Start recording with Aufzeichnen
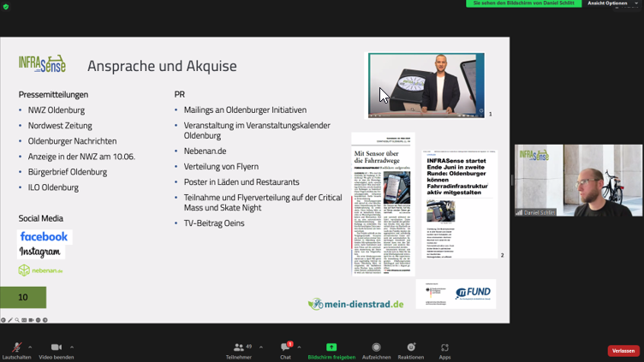 (x=376, y=347)
